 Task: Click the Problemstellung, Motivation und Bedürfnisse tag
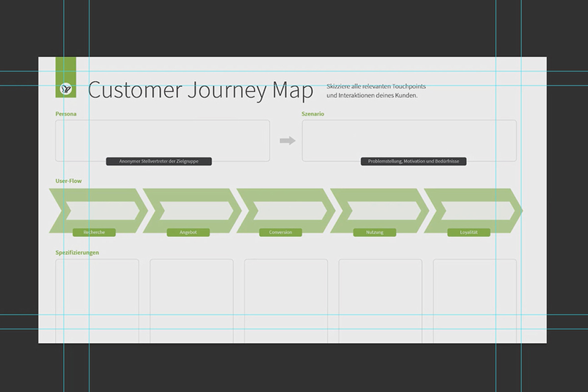click(x=414, y=161)
